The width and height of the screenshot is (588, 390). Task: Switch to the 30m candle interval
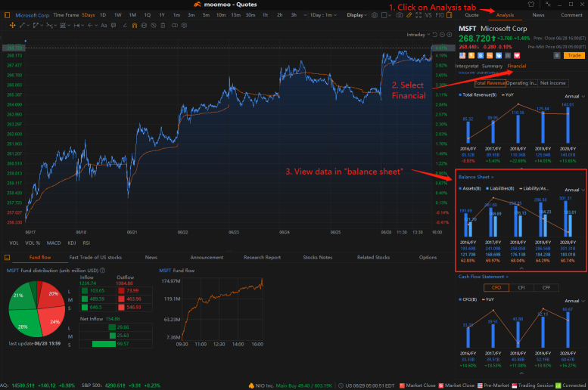click(x=250, y=15)
